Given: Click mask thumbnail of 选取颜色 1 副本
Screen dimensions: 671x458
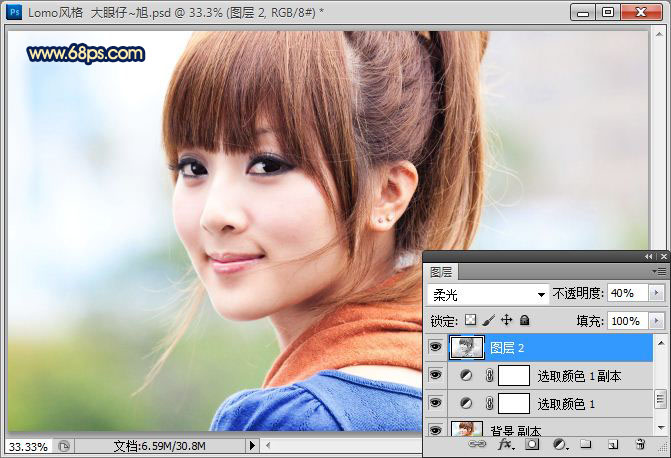Looking at the screenshot, I should click(x=514, y=376).
